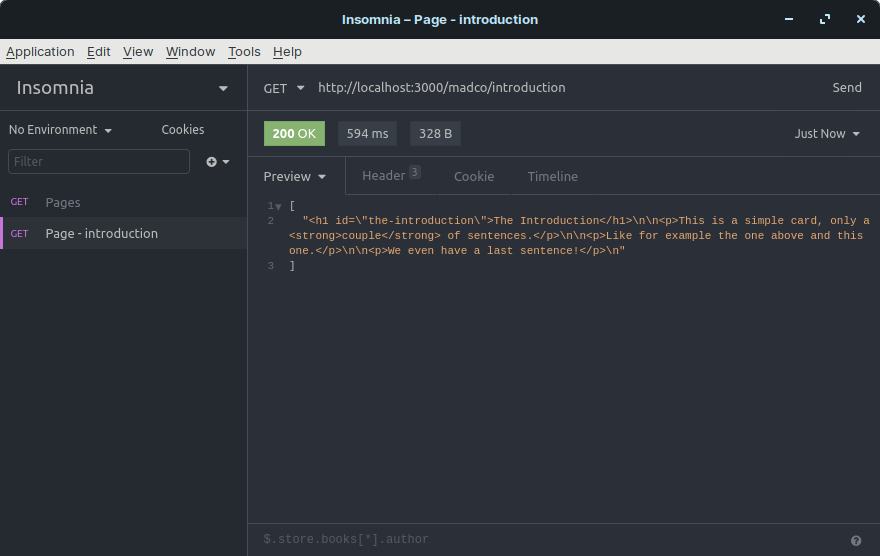Expand the No Environment dropdown
The width and height of the screenshot is (880, 556).
(x=60, y=130)
